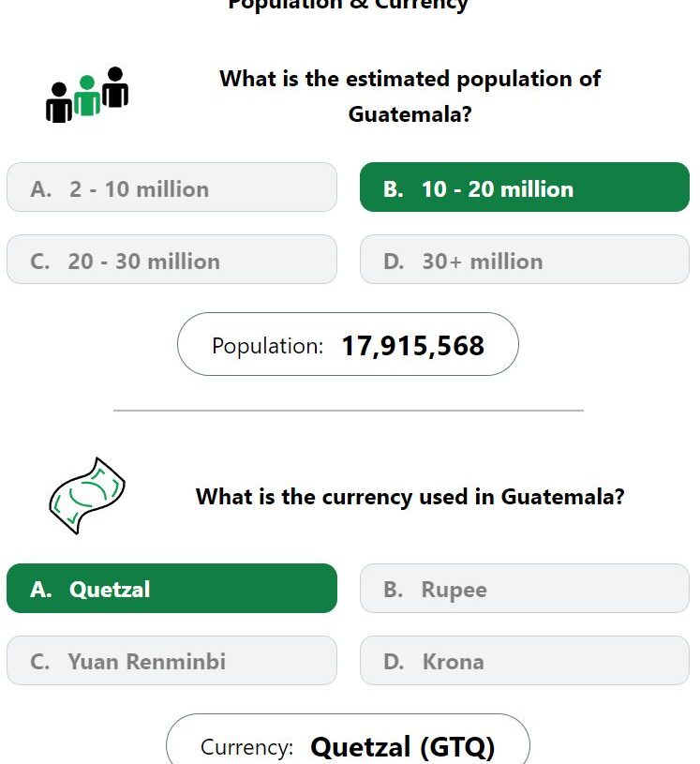700x764 pixels.
Task: Click the bold Quetzal (GTQ) text
Action: (402, 747)
